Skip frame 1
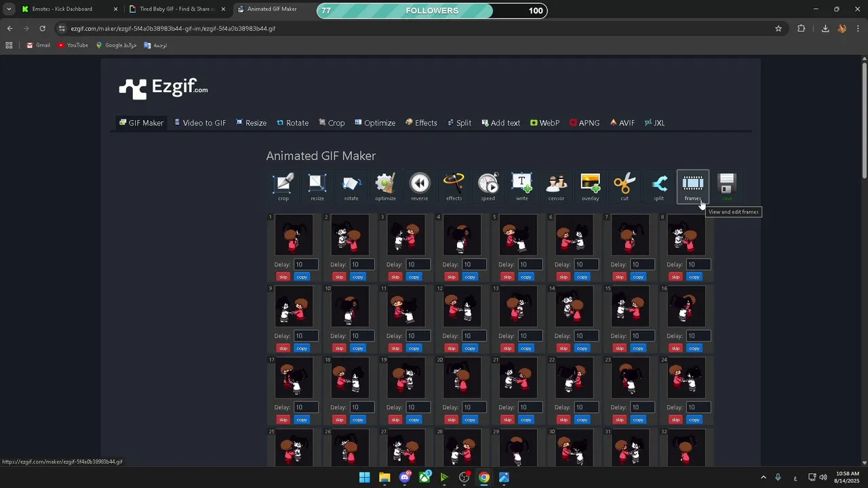868x488 pixels. point(283,277)
